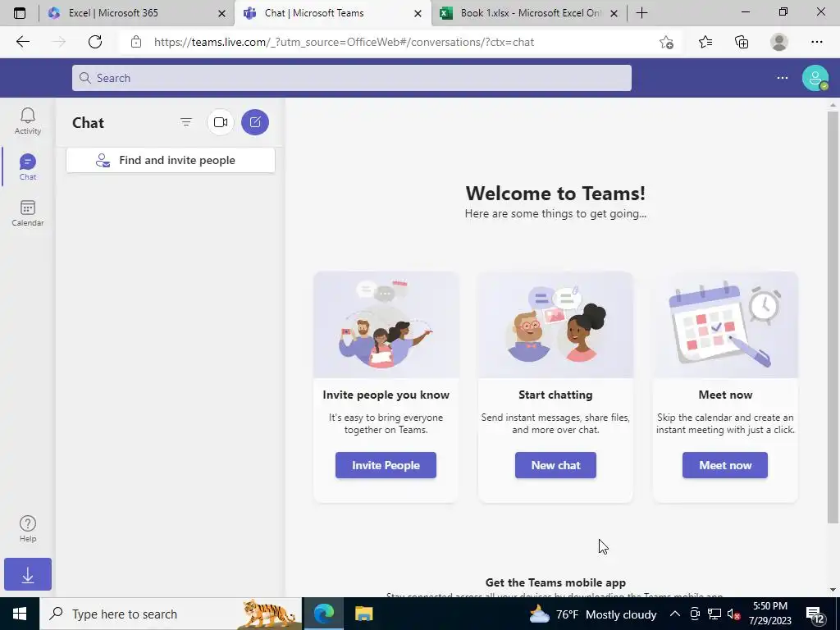Show hidden system tray icons

675,614
